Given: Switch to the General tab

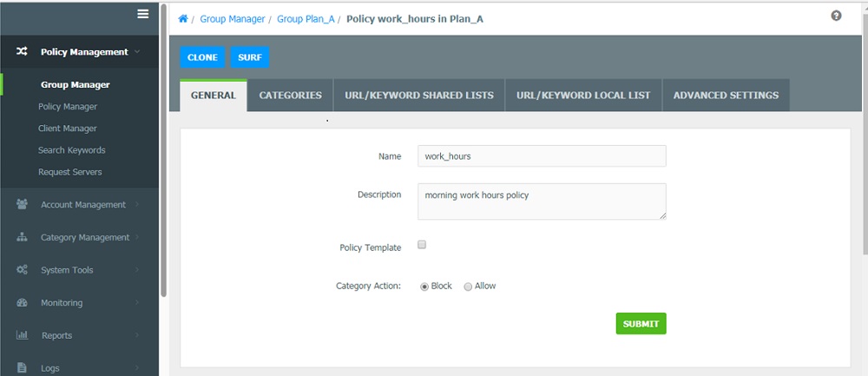Looking at the screenshot, I should point(214,96).
